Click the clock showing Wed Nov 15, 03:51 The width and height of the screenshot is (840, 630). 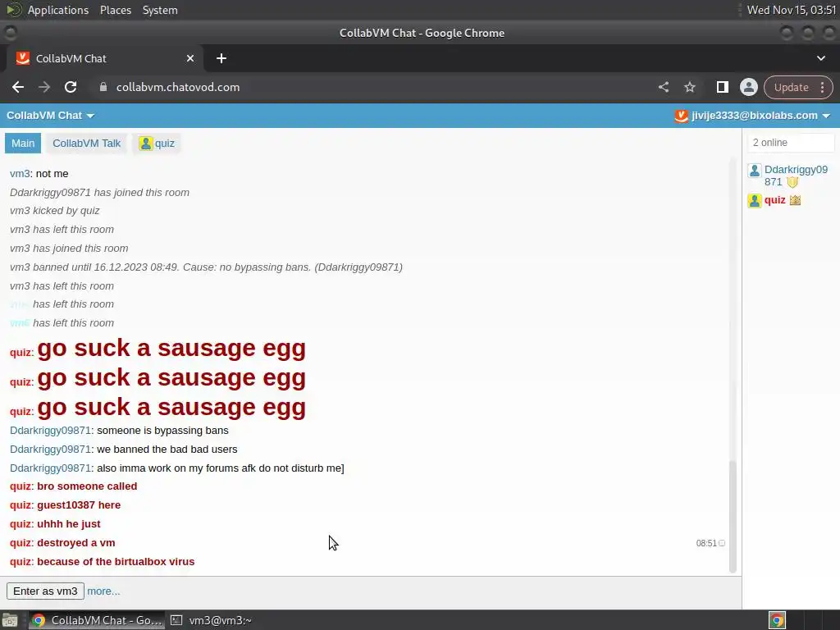tap(792, 10)
